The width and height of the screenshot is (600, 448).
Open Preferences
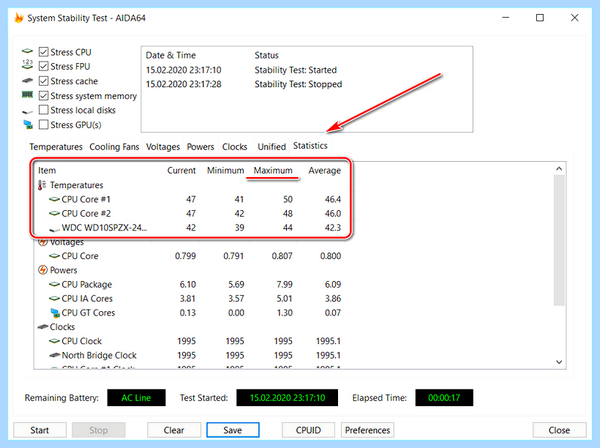[x=367, y=430]
